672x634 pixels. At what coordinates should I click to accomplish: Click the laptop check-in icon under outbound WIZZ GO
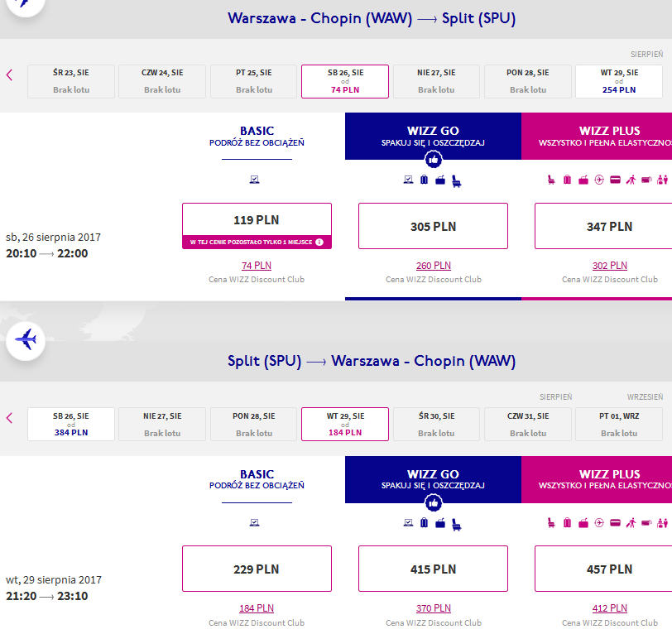pyautogui.click(x=409, y=180)
